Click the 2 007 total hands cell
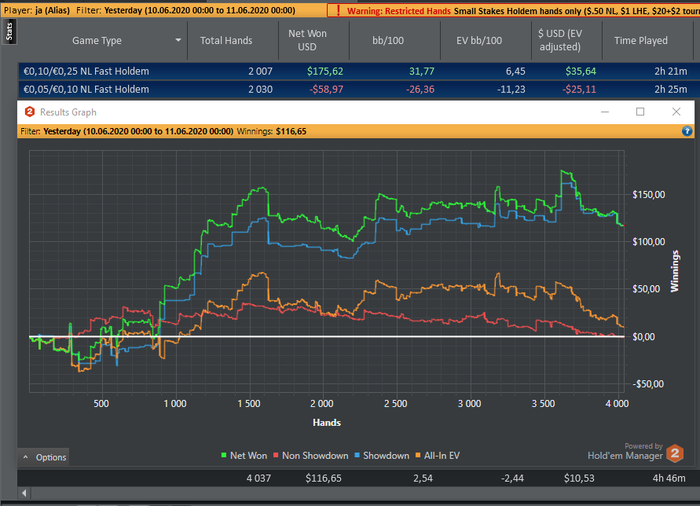The image size is (700, 506). tap(260, 71)
